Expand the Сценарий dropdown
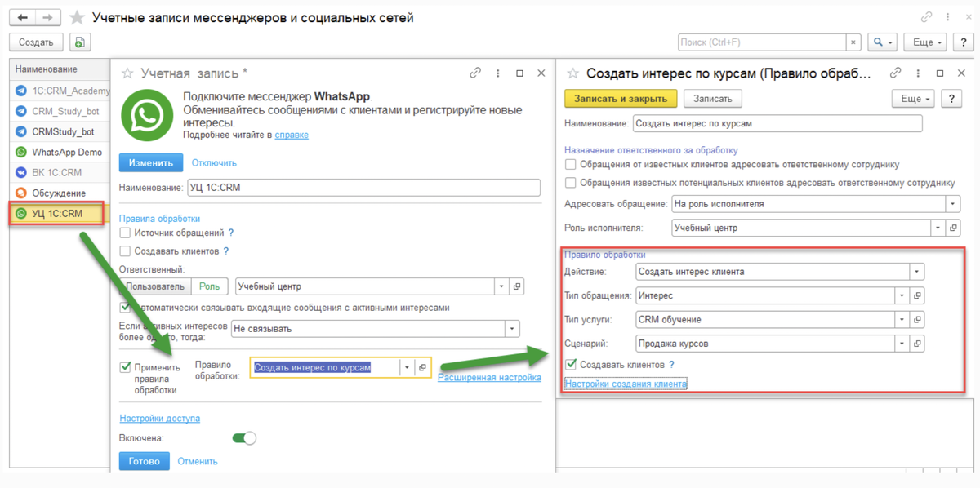The width and height of the screenshot is (980, 488). click(x=902, y=344)
